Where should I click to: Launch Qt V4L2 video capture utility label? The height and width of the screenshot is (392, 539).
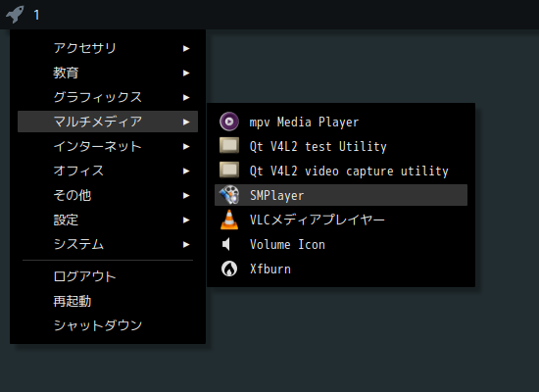tap(349, 171)
